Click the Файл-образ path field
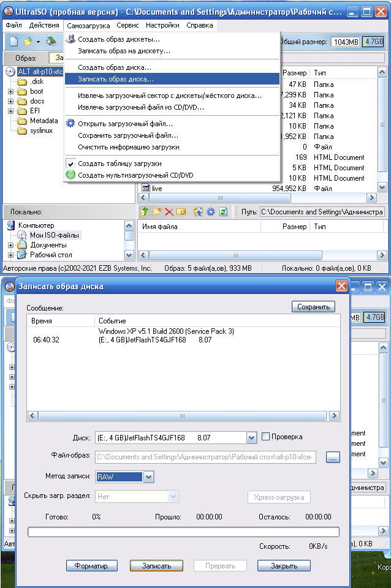The width and height of the screenshot is (391, 588). tap(206, 457)
